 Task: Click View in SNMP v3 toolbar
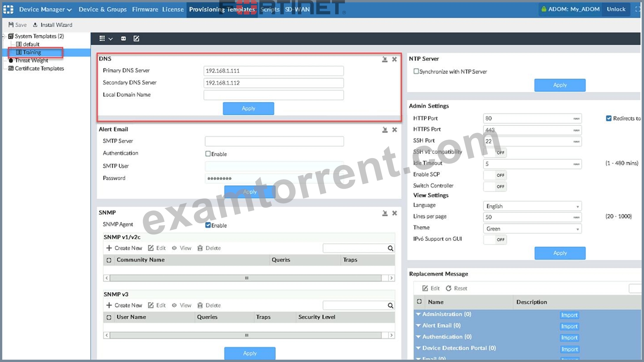point(182,305)
